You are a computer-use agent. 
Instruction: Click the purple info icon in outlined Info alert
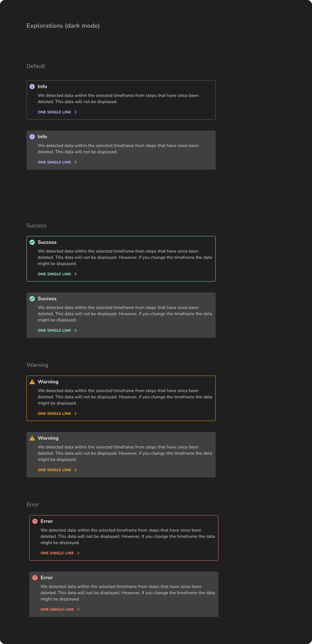32,87
